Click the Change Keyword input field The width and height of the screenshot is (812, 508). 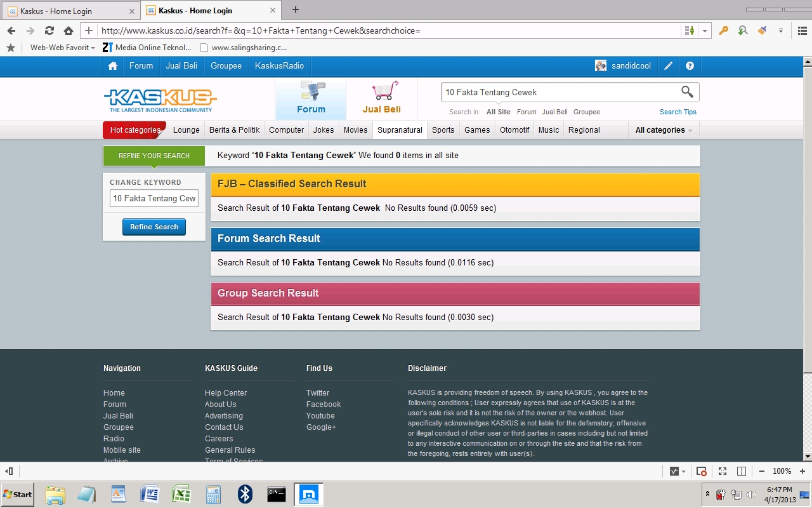pyautogui.click(x=154, y=198)
